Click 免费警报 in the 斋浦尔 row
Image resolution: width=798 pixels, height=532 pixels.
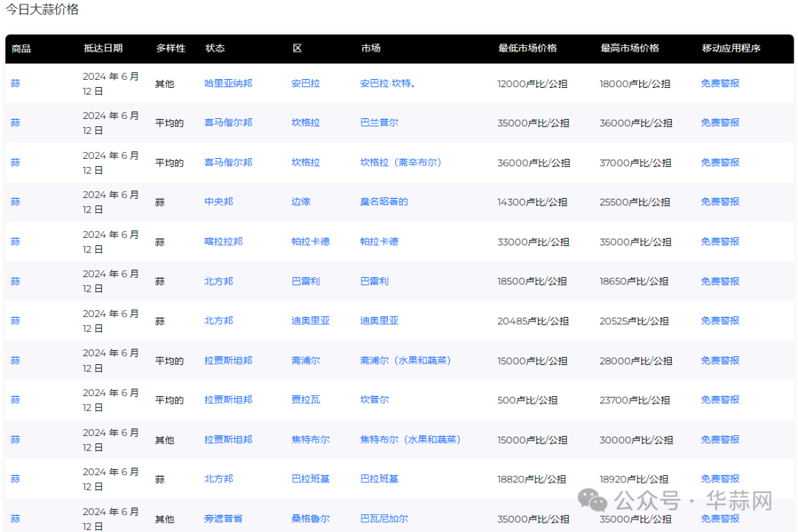[x=720, y=360]
